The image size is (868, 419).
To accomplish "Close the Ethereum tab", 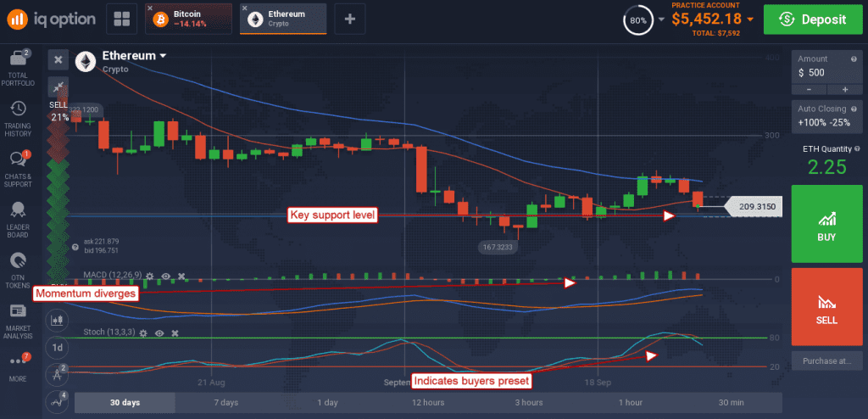I will pos(245,8).
